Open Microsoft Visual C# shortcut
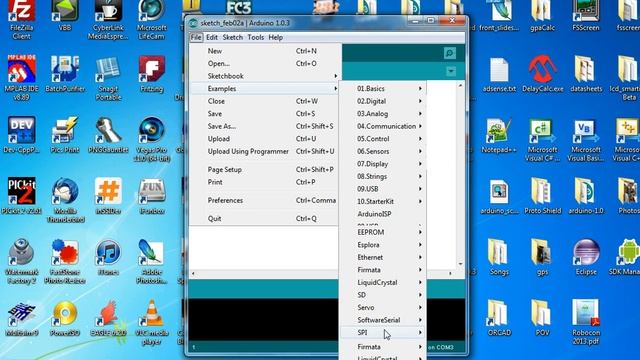Viewport: 640px width, 360px height. point(542,140)
